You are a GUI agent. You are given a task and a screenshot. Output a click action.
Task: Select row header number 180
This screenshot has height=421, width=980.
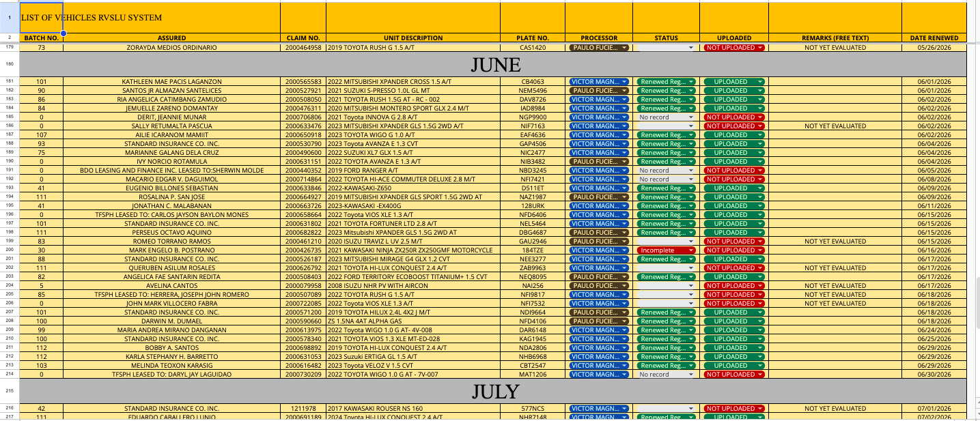click(x=10, y=65)
